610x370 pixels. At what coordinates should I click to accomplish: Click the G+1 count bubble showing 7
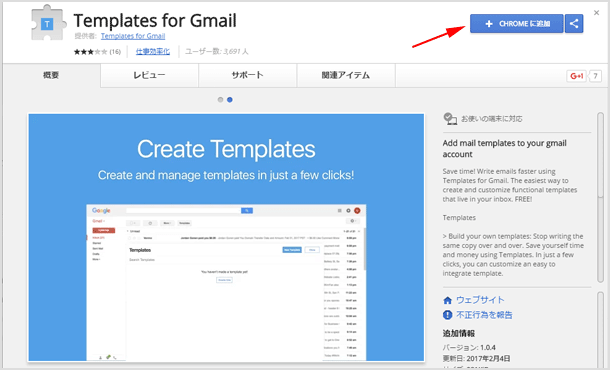pyautogui.click(x=595, y=76)
